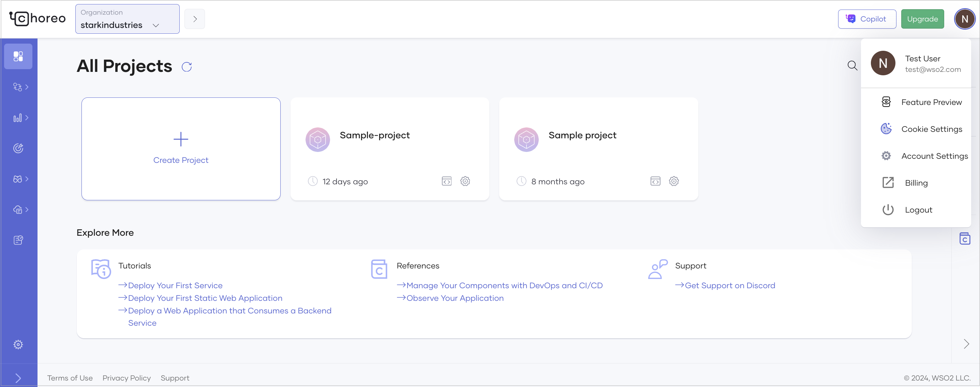Select Account Settings from user menu
This screenshot has height=387, width=980.
[x=934, y=156]
